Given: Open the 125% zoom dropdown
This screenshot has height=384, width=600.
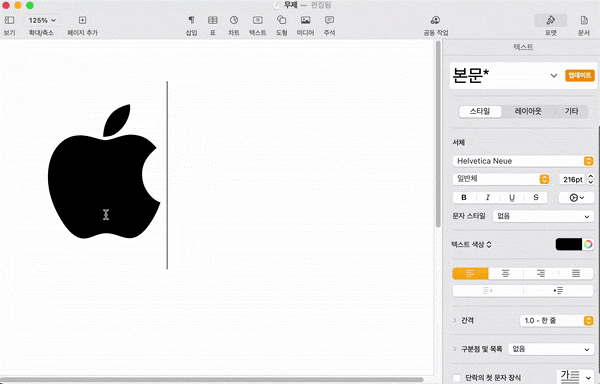Looking at the screenshot, I should click(41, 20).
